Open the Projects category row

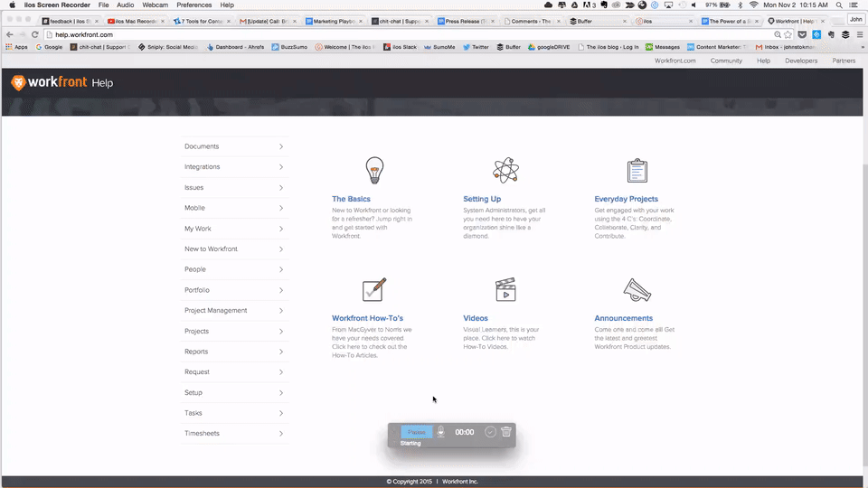tap(233, 331)
